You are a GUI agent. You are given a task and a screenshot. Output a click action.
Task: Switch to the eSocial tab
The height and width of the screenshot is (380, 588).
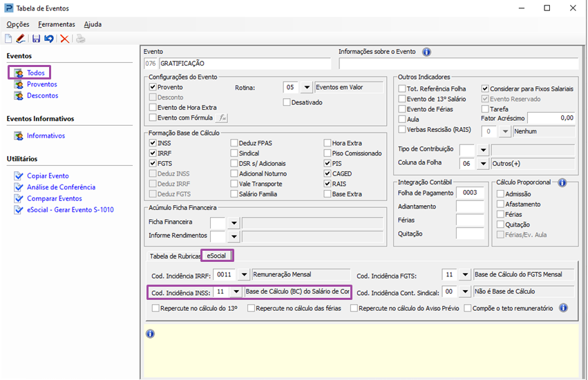[x=217, y=256]
